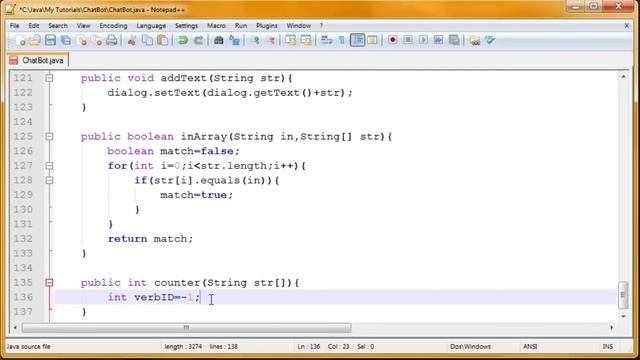Click the 'Java source file' status text
This screenshot has width=640, height=360.
29,347
